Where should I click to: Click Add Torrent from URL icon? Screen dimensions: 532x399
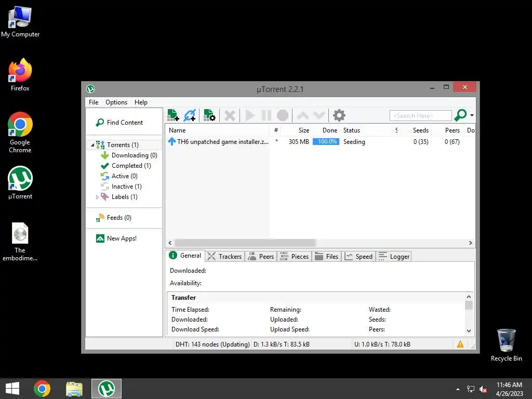click(190, 115)
